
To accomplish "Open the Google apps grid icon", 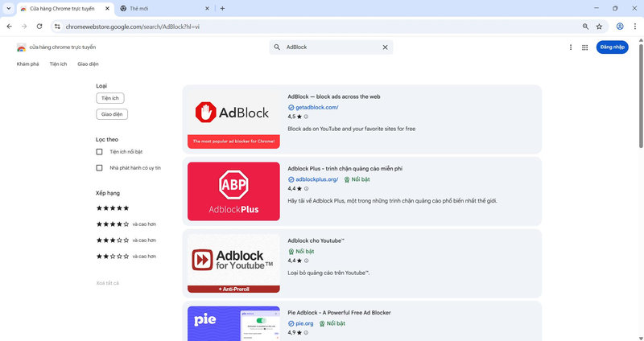I will (x=585, y=47).
